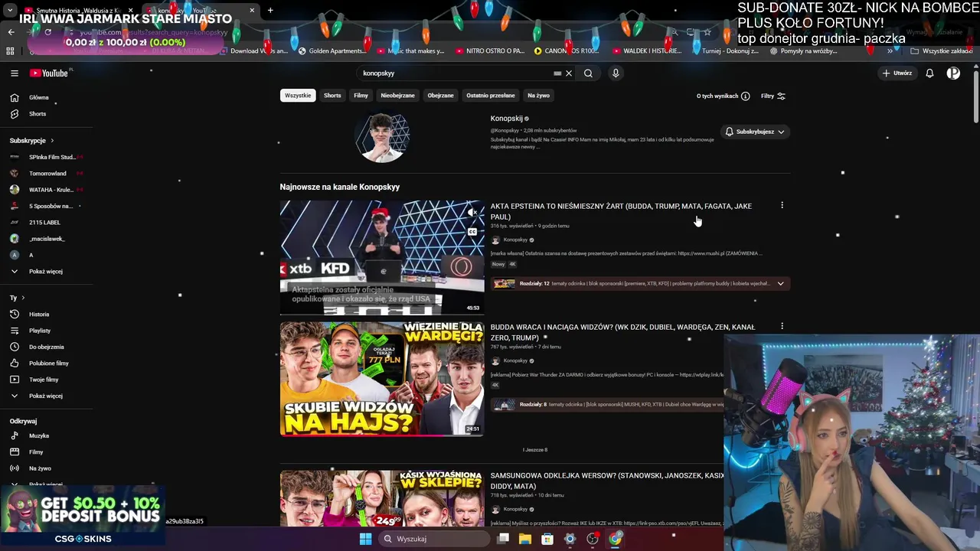Open the YouTube hamburger guide menu
Image resolution: width=980 pixels, height=551 pixels.
click(x=14, y=73)
